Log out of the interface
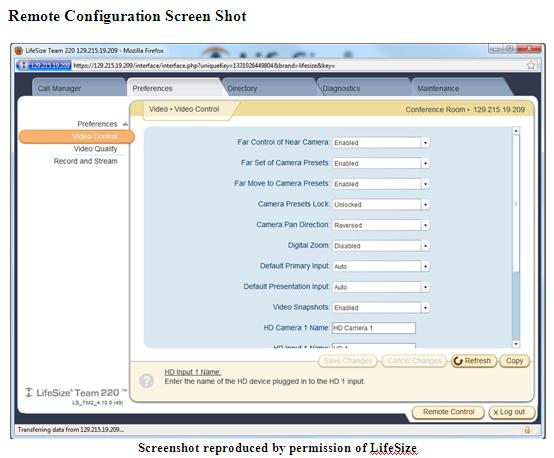 [511, 412]
